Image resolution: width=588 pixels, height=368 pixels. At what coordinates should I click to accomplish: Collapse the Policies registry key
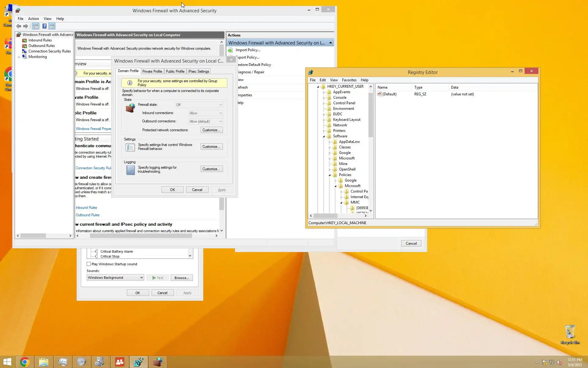pyautogui.click(x=330, y=175)
